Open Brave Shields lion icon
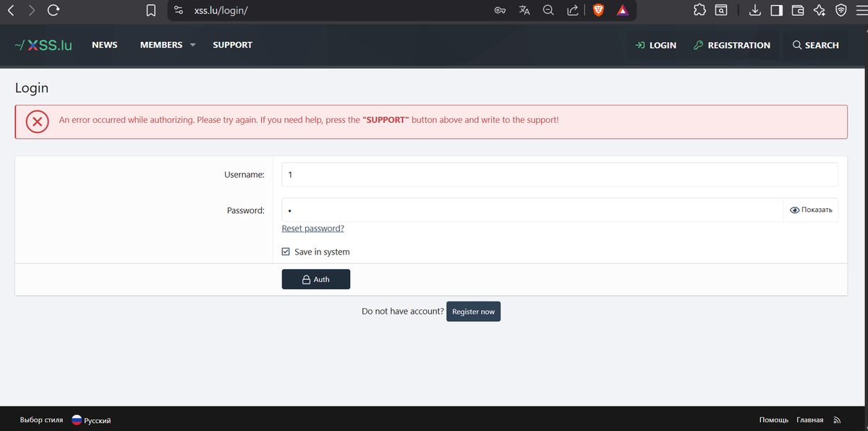The height and width of the screenshot is (431, 868). (598, 10)
